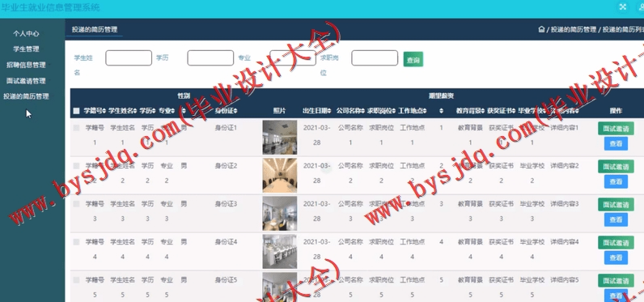Sort table by 专业 column

tap(167, 111)
